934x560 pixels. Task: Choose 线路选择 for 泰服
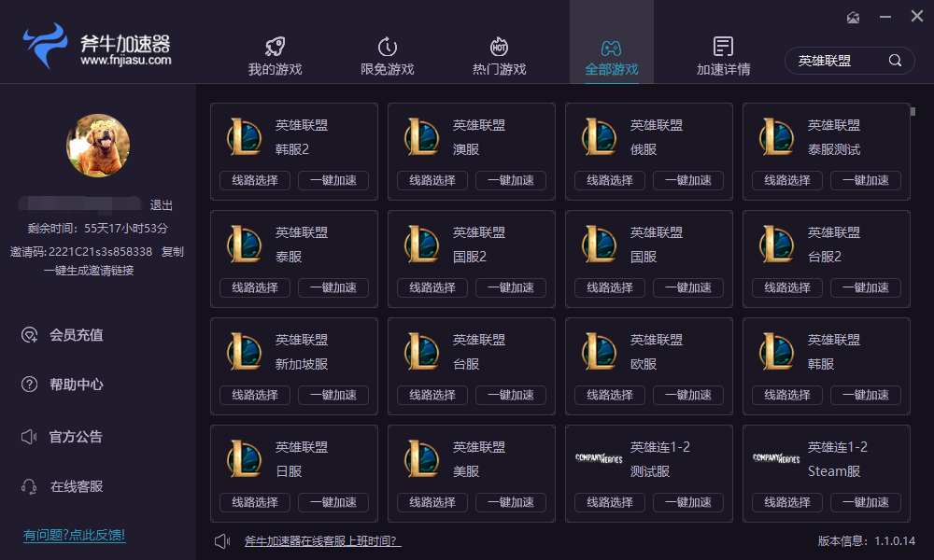pyautogui.click(x=255, y=287)
